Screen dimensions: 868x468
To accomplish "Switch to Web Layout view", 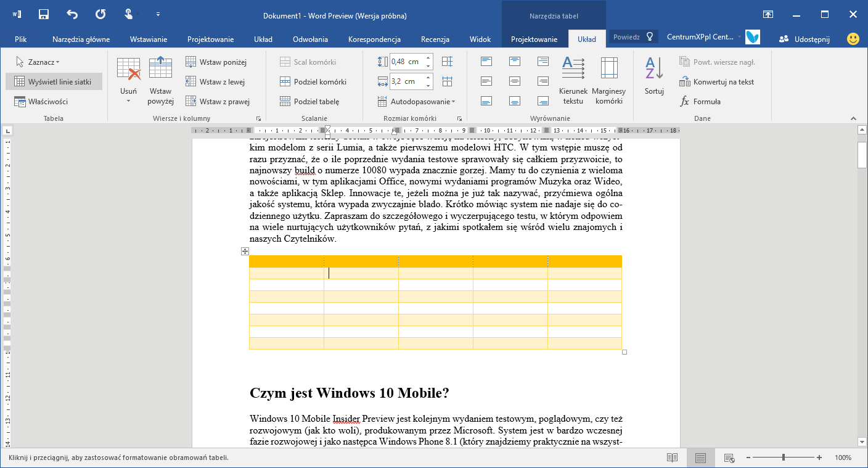I will point(729,458).
